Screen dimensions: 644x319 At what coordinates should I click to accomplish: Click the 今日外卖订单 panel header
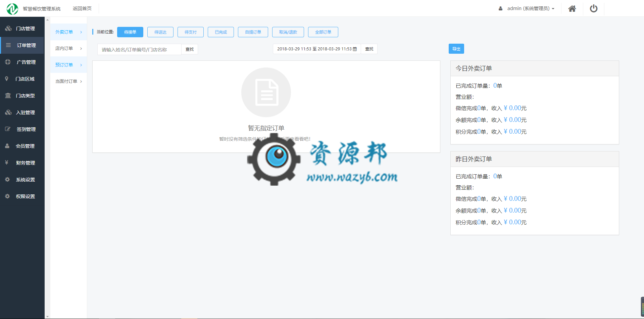pos(535,69)
